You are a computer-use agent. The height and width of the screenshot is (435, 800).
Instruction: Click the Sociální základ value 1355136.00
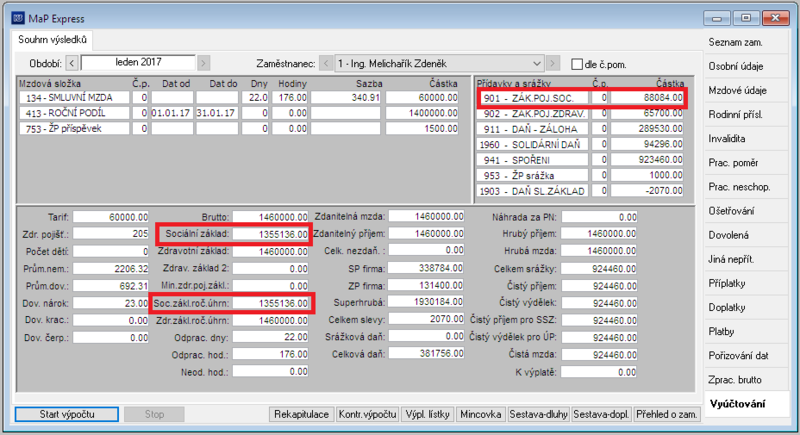pos(270,234)
